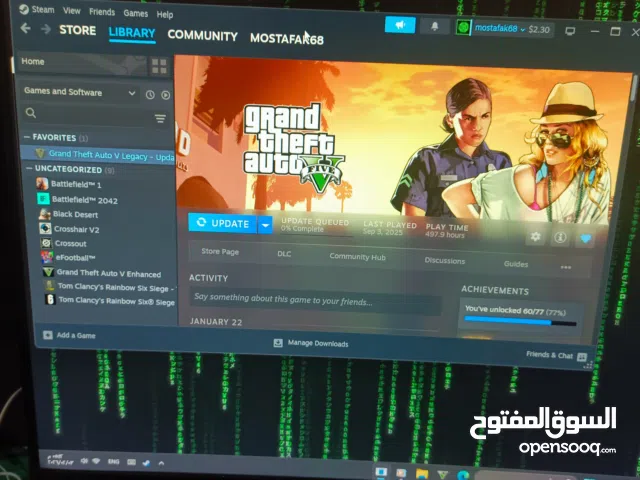This screenshot has height=480, width=640.
Task: Switch to Big Picture mode icon
Action: (x=570, y=31)
